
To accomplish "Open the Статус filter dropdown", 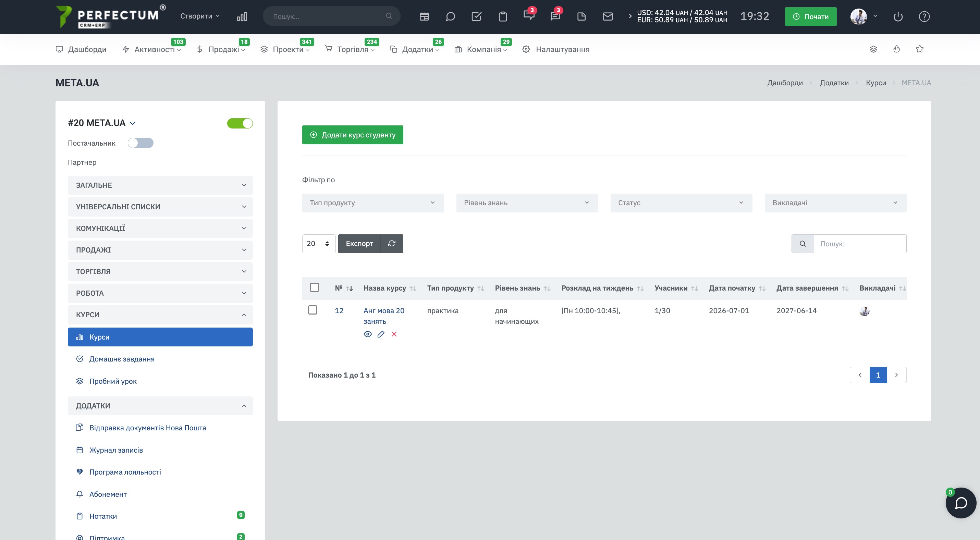I will (681, 203).
